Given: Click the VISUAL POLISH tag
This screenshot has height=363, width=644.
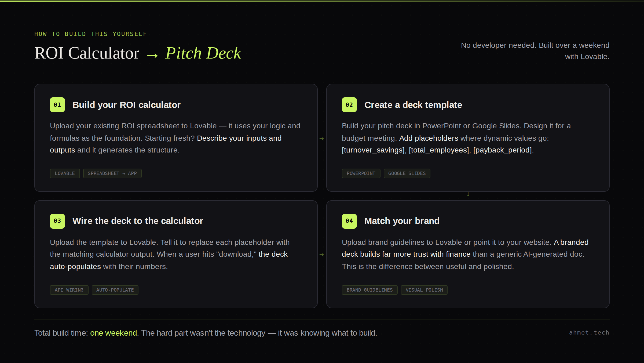Looking at the screenshot, I should [424, 290].
